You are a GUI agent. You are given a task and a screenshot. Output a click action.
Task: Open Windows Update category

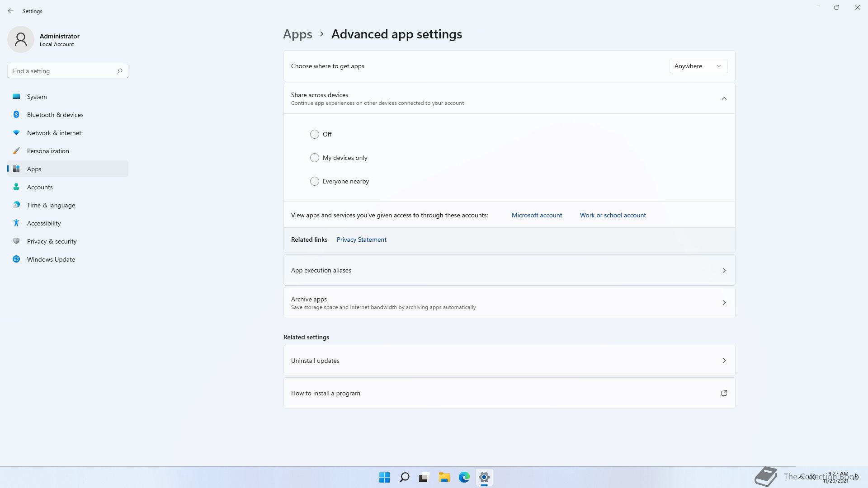(x=68, y=259)
